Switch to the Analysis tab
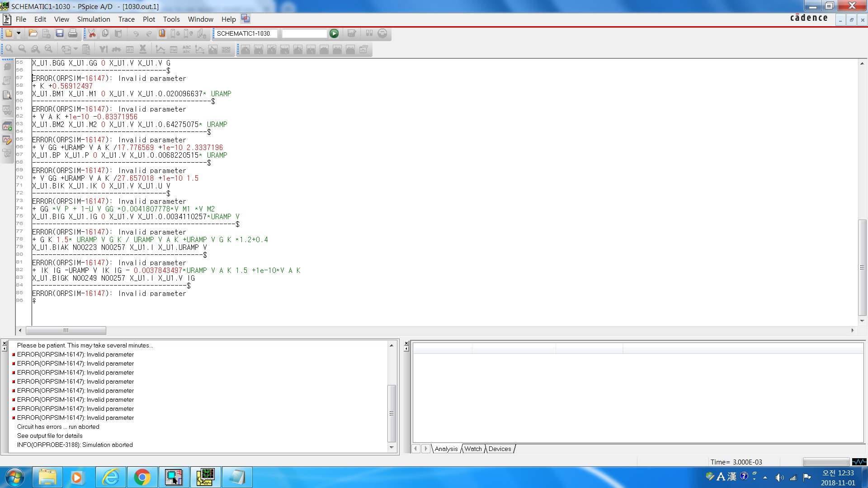The width and height of the screenshot is (868, 488). tap(446, 449)
